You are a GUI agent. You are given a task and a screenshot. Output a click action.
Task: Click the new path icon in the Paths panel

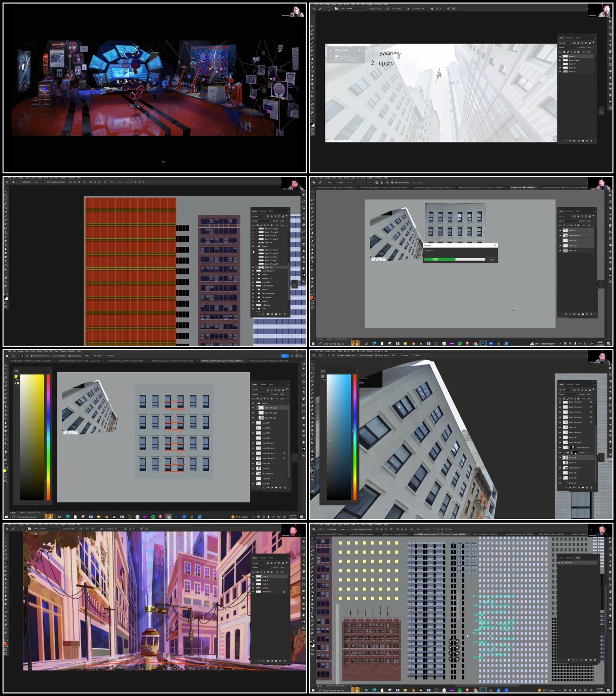[591, 660]
